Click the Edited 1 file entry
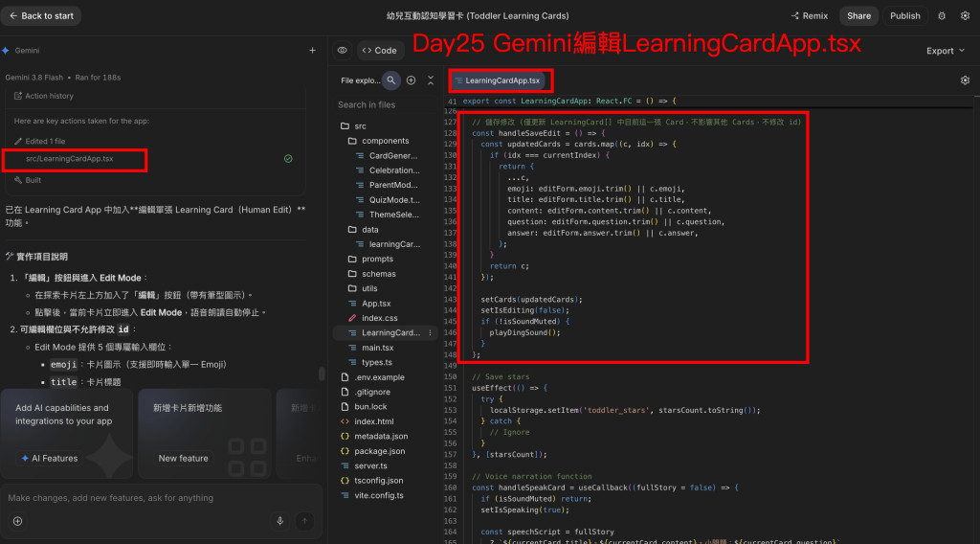Screen dimensions: 980x544 point(40,142)
